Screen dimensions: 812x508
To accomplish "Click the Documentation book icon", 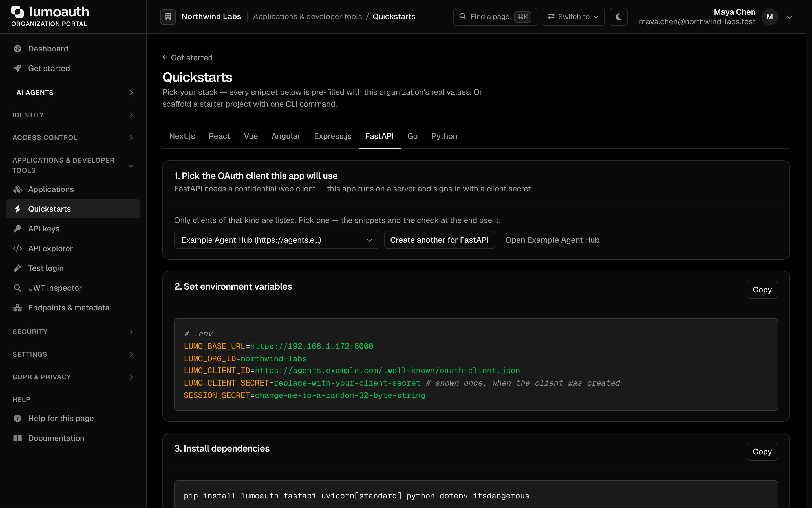I will 17,438.
